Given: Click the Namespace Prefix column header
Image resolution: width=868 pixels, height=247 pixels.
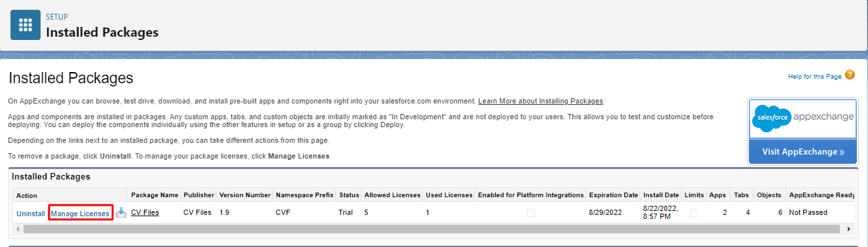Looking at the screenshot, I should point(304,195).
